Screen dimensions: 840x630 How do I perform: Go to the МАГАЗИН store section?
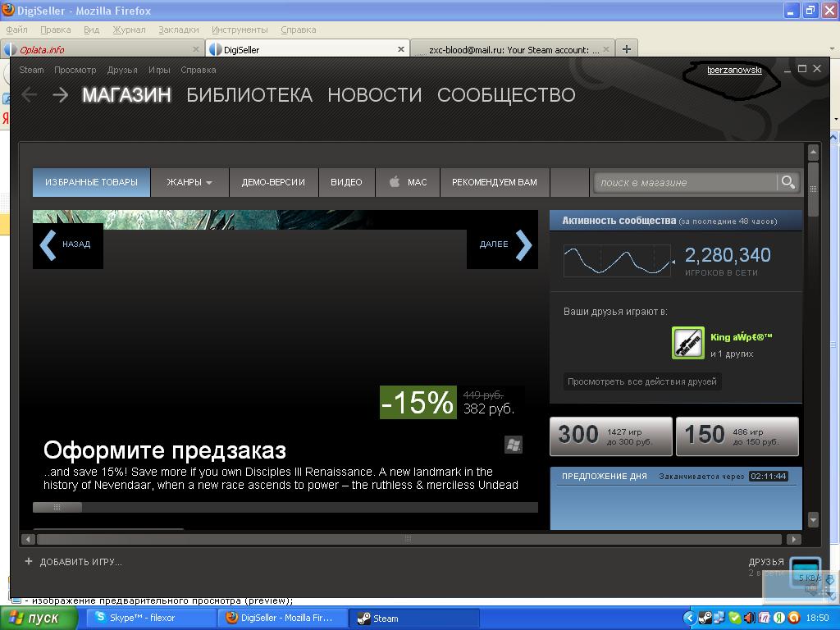point(126,95)
